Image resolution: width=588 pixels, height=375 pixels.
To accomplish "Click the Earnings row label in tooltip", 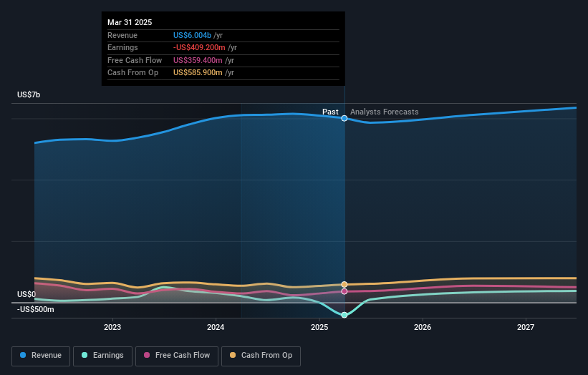I will (x=122, y=47).
